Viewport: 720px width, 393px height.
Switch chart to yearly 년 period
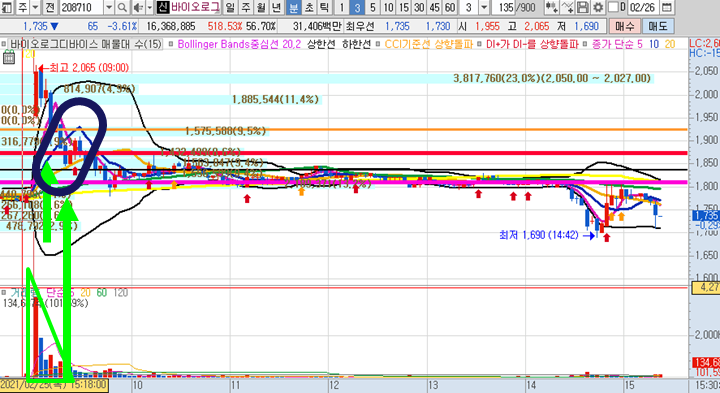click(276, 7)
